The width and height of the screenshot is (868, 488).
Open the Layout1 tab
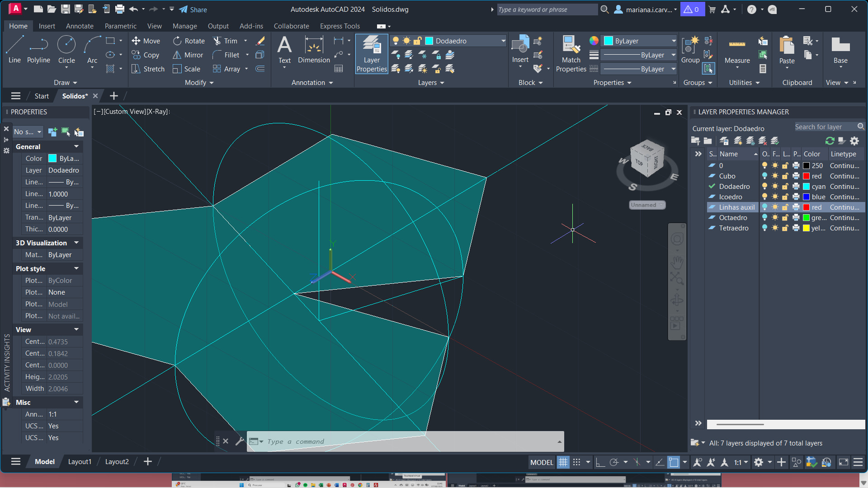pyautogui.click(x=80, y=461)
